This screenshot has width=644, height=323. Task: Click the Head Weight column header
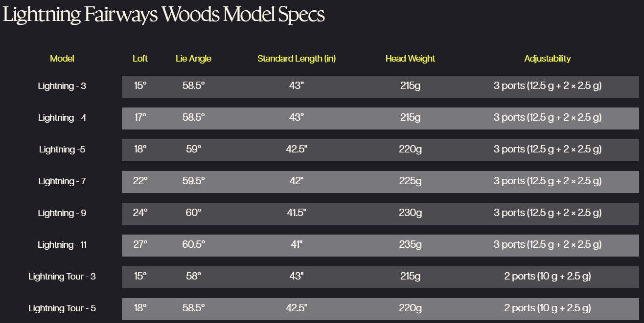[410, 59]
